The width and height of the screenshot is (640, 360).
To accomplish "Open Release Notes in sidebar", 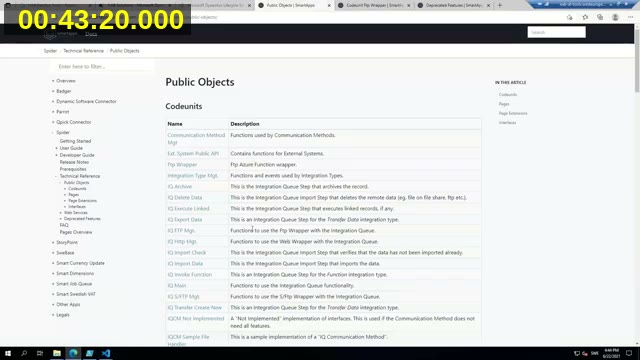I will coord(74,162).
